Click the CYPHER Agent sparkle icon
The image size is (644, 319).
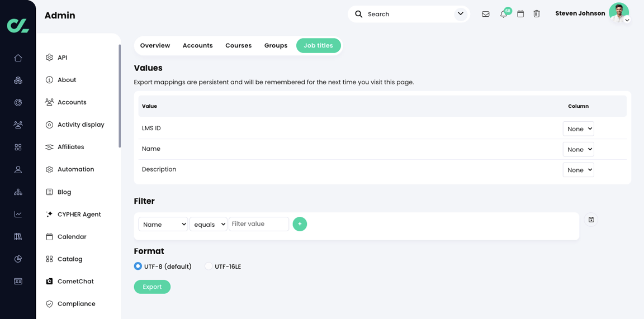(x=49, y=215)
